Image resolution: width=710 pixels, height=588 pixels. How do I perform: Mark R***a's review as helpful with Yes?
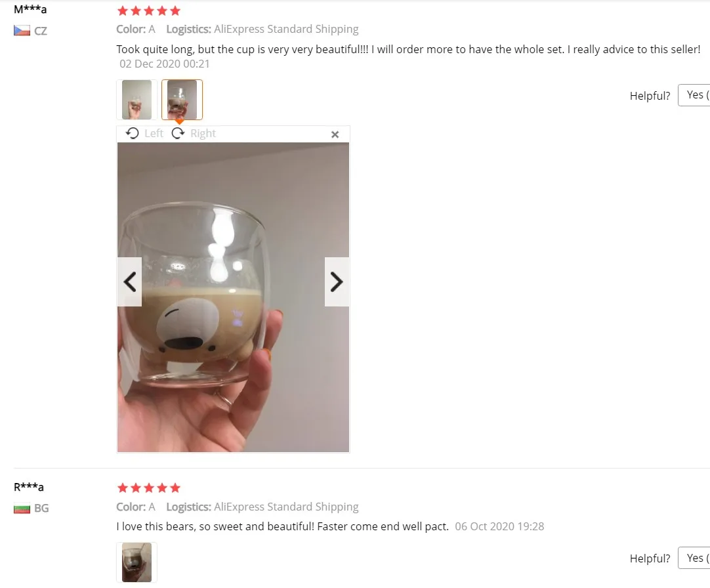694,558
